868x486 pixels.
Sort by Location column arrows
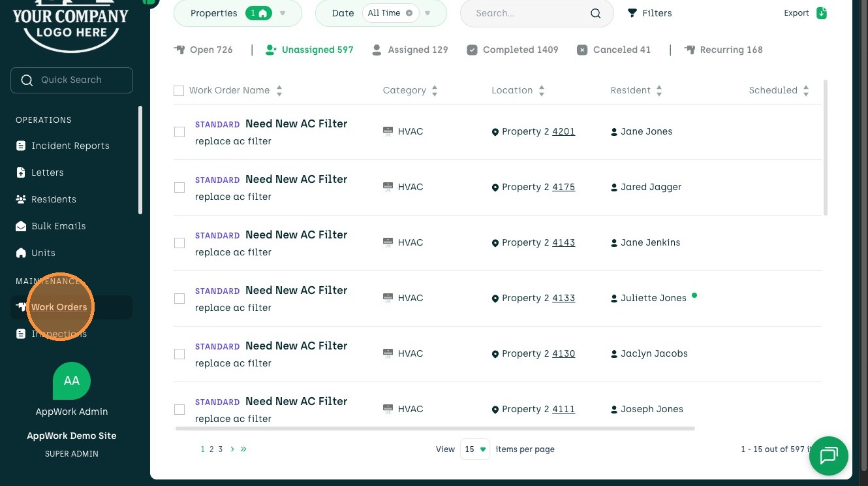pos(542,91)
